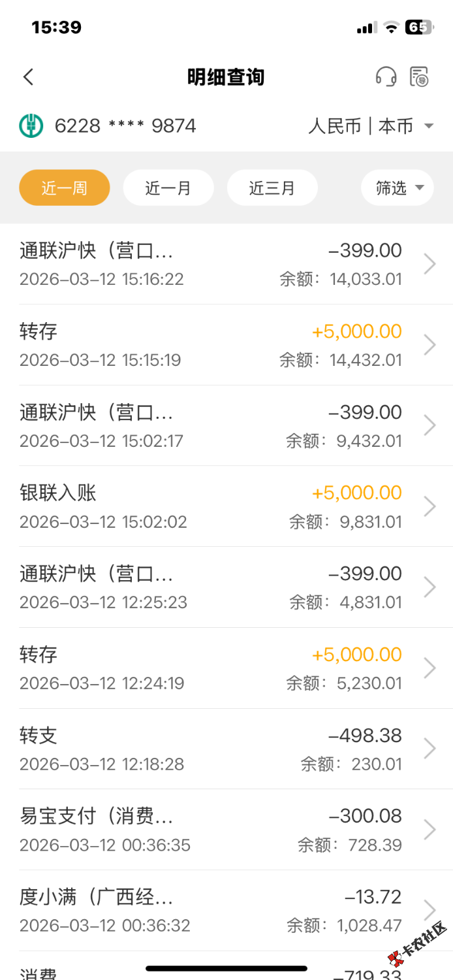Switch to 近三月 time range

tap(272, 188)
